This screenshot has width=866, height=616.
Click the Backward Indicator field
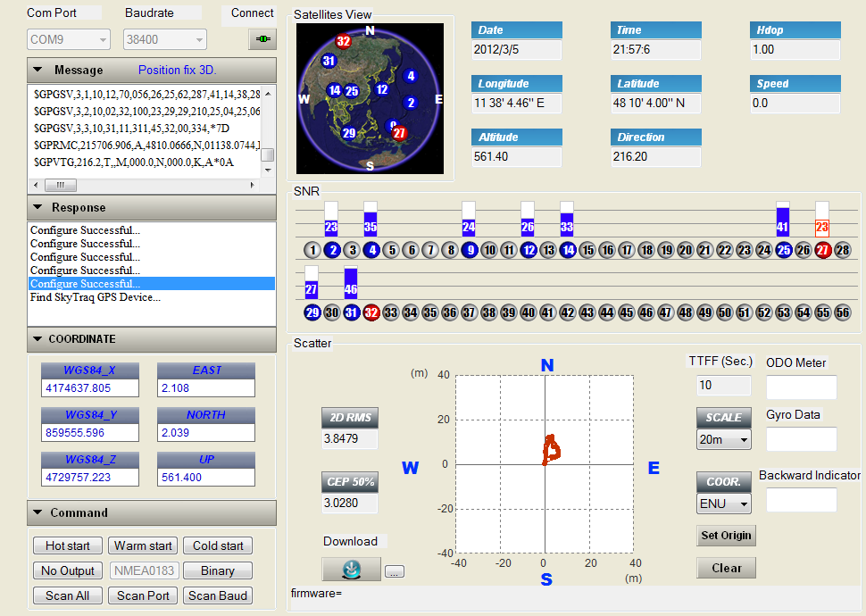click(x=802, y=500)
